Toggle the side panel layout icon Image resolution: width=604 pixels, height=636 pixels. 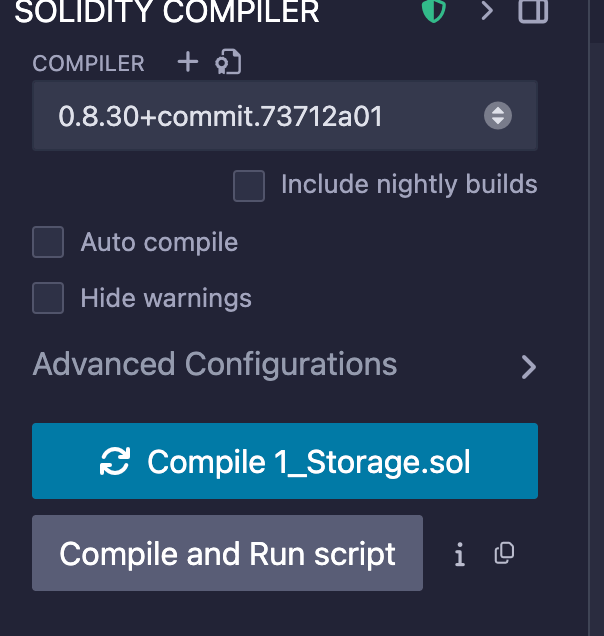tap(533, 12)
